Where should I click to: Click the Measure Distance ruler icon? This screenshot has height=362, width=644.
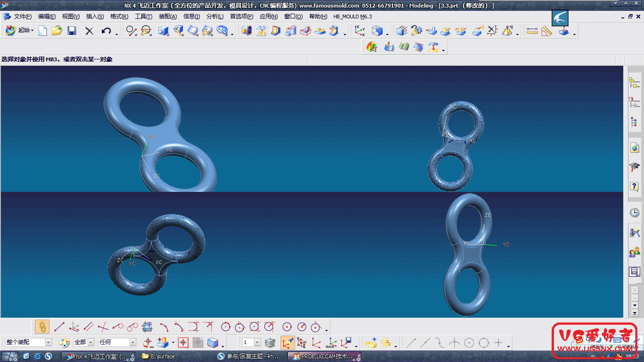coord(532,31)
